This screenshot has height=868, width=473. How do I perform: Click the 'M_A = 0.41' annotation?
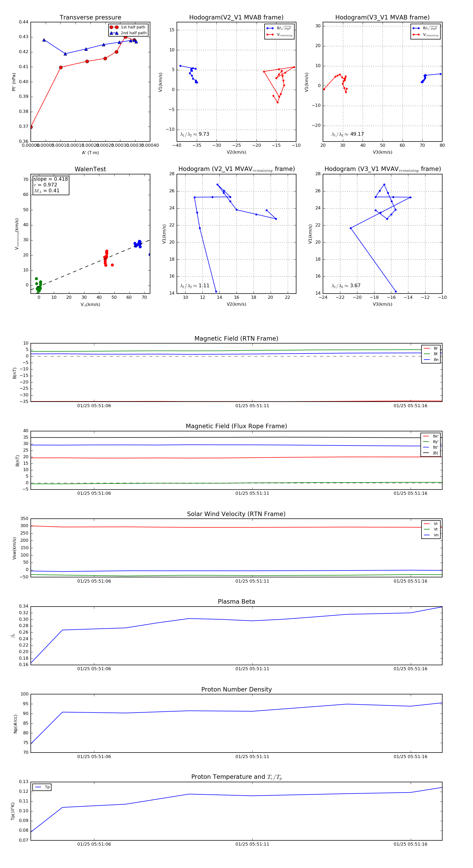tap(47, 191)
